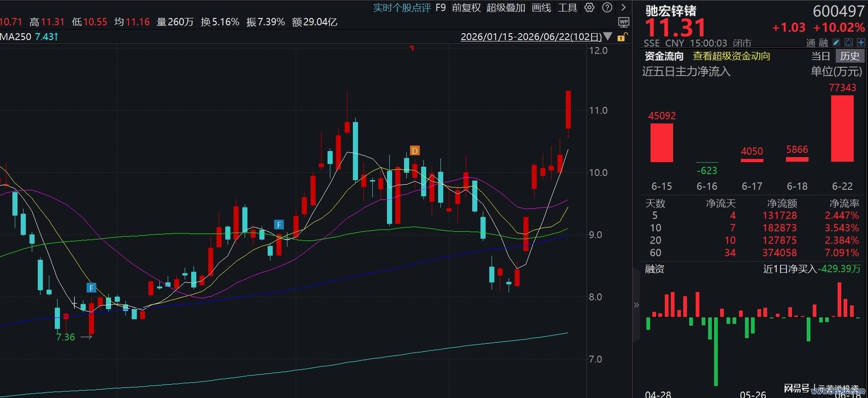Open chart settings gear icon
The image size is (868, 398).
589,7
